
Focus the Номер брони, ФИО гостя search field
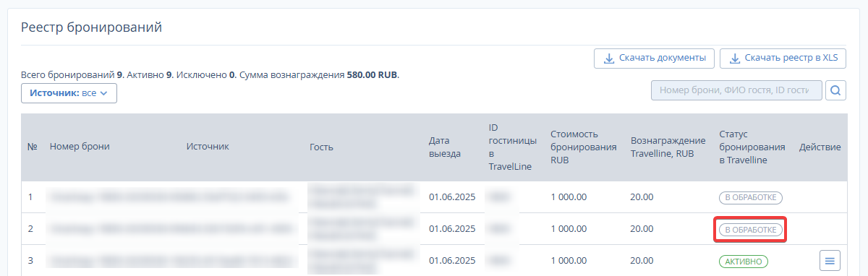[x=736, y=90]
